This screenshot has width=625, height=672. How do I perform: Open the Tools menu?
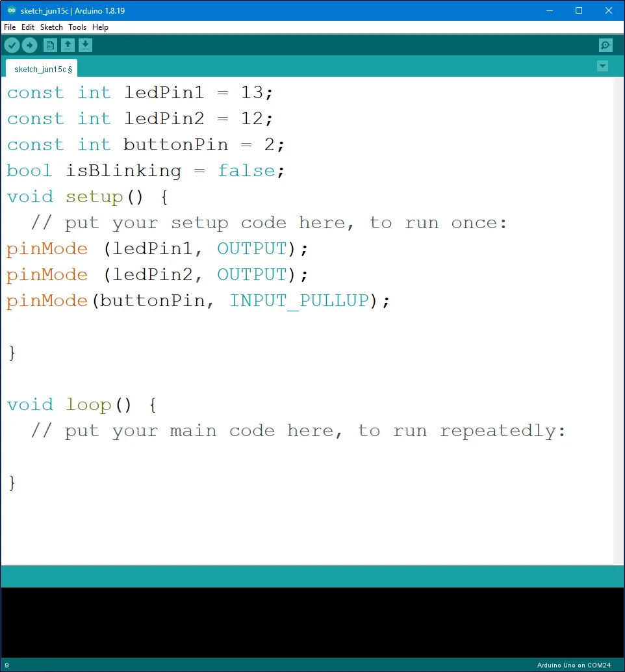pyautogui.click(x=77, y=27)
